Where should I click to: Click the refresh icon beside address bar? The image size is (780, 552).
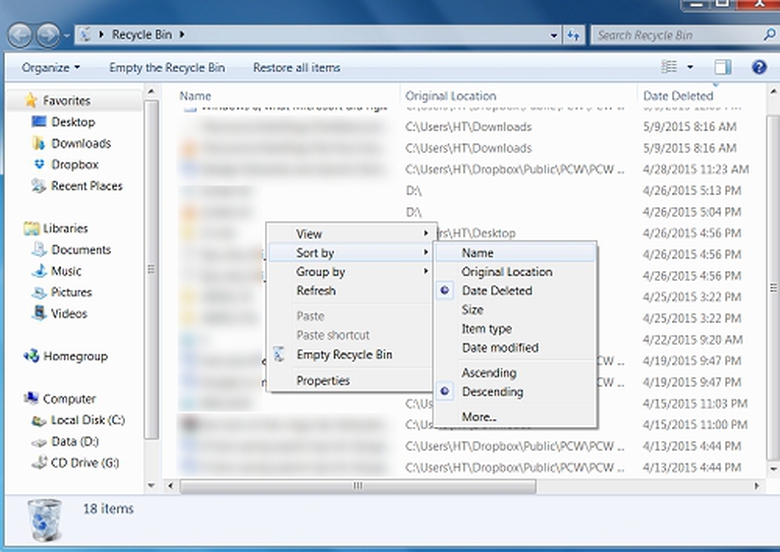(x=574, y=35)
